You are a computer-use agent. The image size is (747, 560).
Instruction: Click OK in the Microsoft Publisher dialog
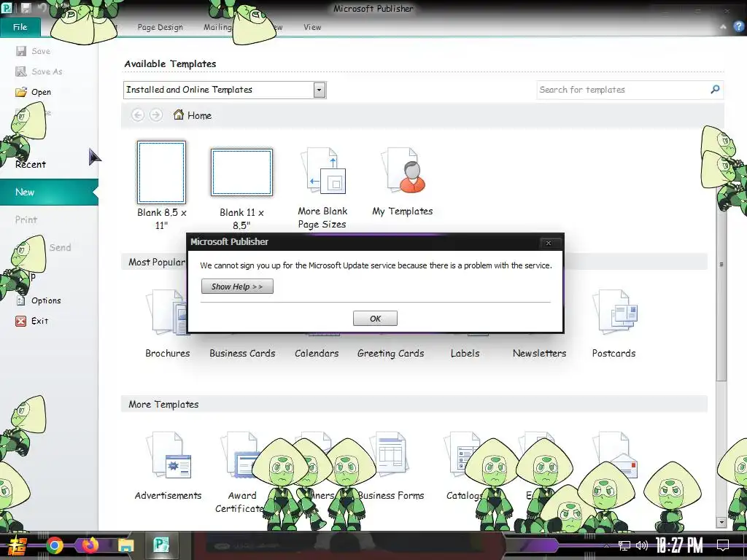tap(375, 319)
